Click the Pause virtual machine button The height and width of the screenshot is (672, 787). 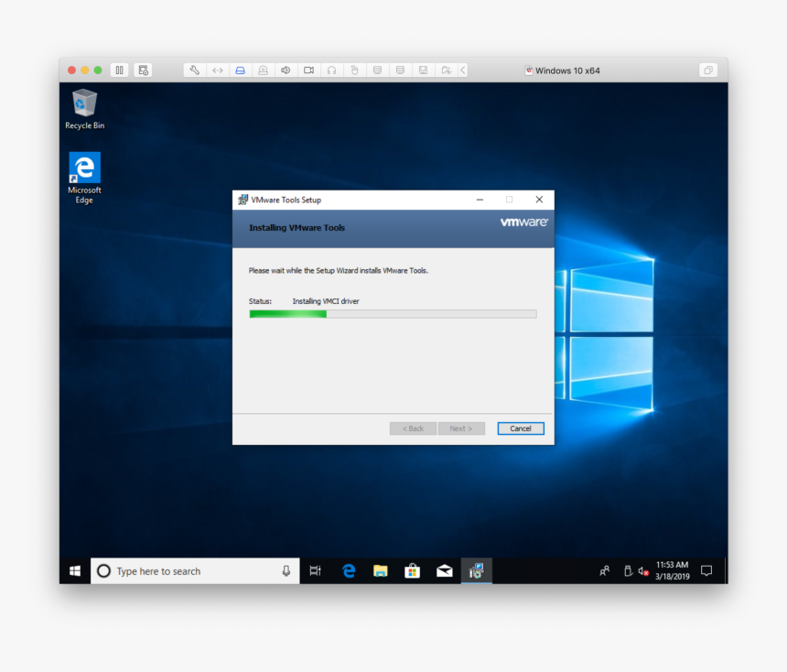(119, 70)
